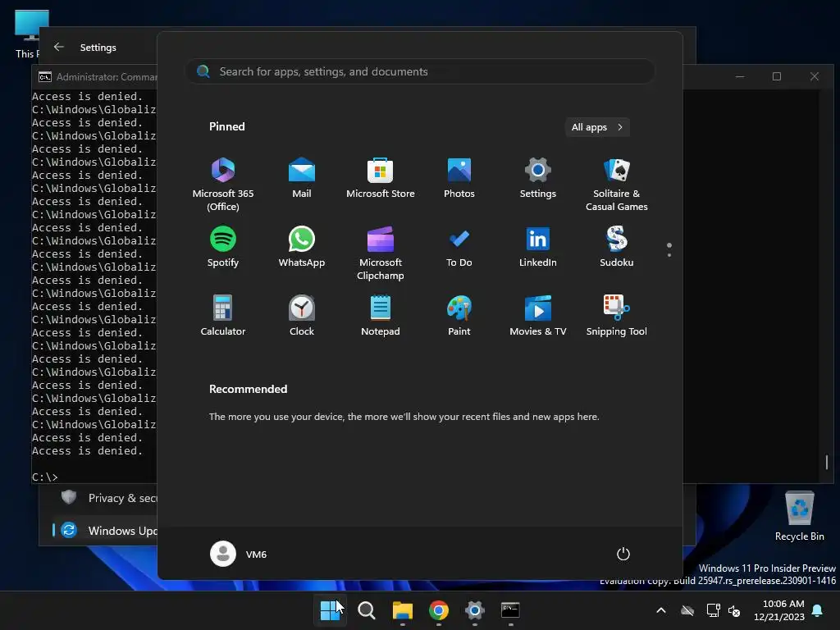Close the Command Prompt window
Screen dimensions: 840x630
(815, 76)
